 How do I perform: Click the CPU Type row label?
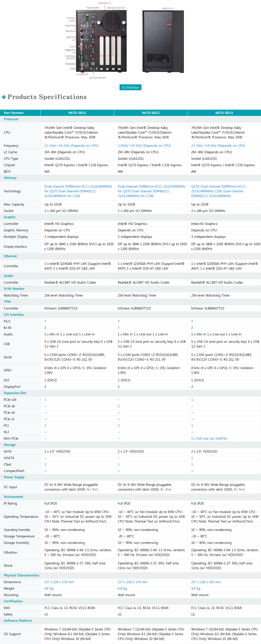11,159
